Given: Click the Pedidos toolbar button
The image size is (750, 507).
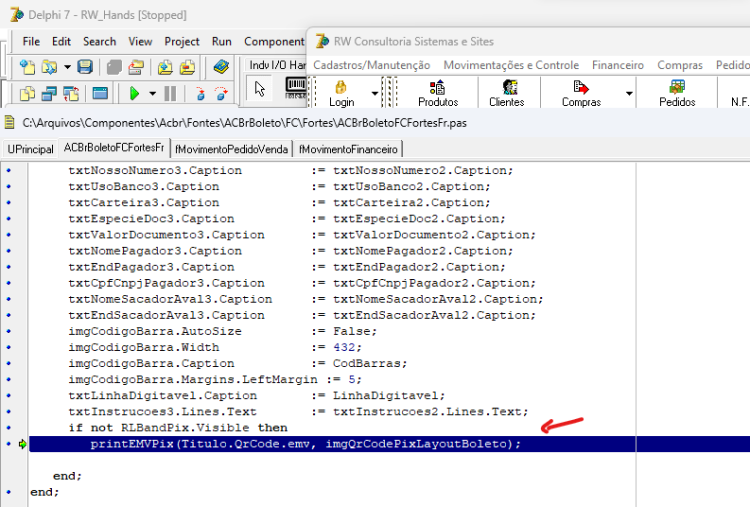Looking at the screenshot, I should (677, 93).
